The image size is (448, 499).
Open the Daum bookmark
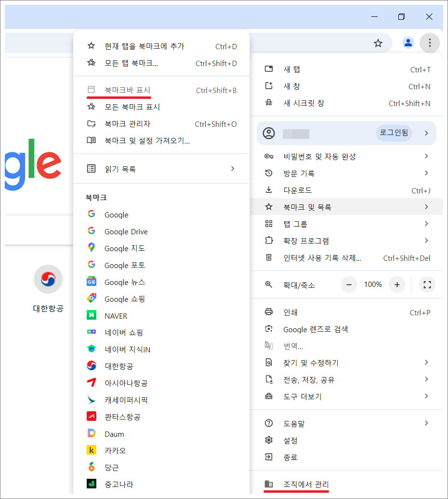click(161, 434)
